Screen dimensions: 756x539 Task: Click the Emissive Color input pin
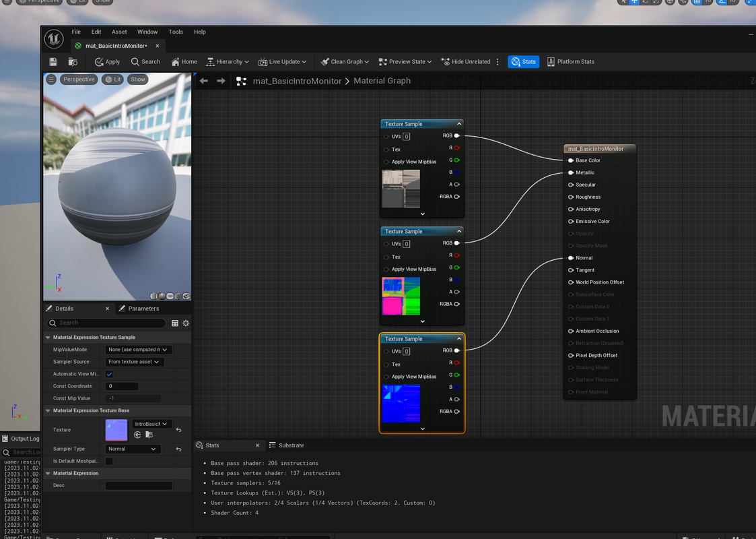(571, 221)
